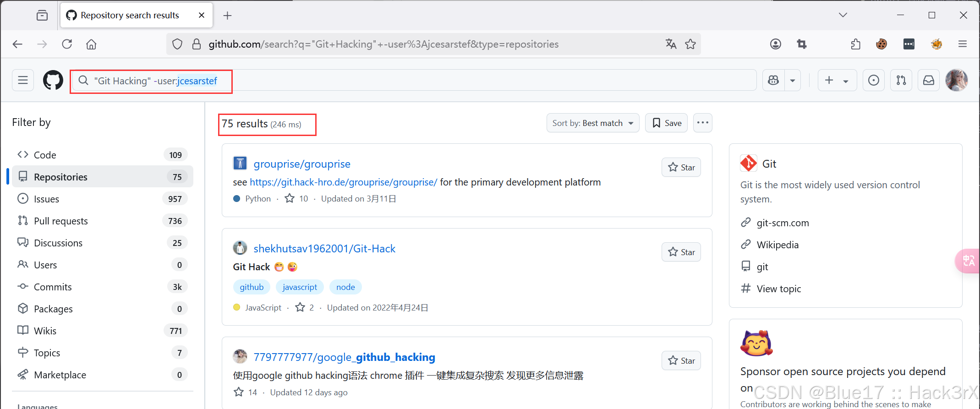980x409 pixels.
Task: Filter by Marketplace results
Action: (103, 375)
